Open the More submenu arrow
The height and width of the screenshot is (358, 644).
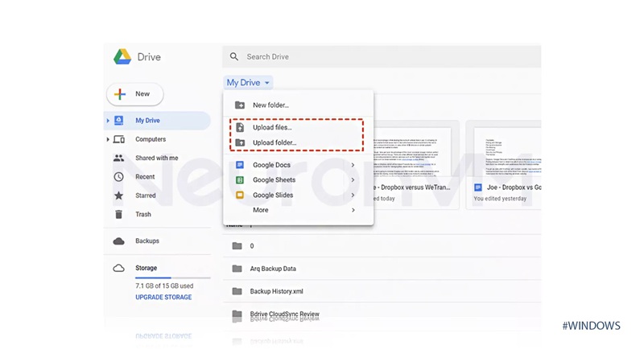click(353, 210)
